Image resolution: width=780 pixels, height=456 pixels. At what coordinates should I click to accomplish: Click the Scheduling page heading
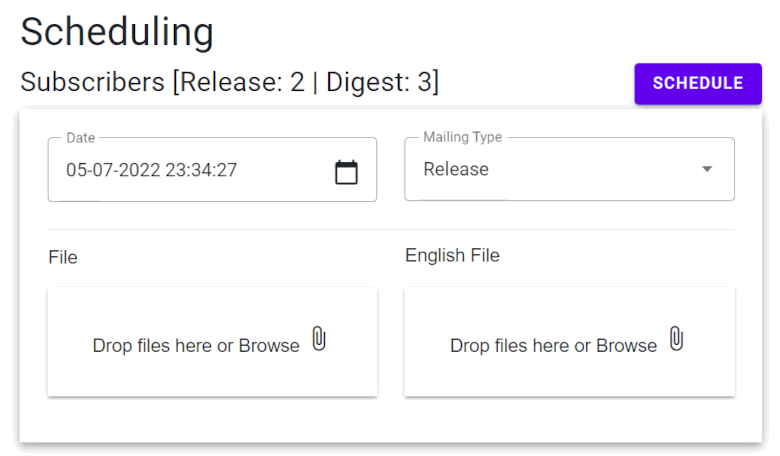[117, 32]
